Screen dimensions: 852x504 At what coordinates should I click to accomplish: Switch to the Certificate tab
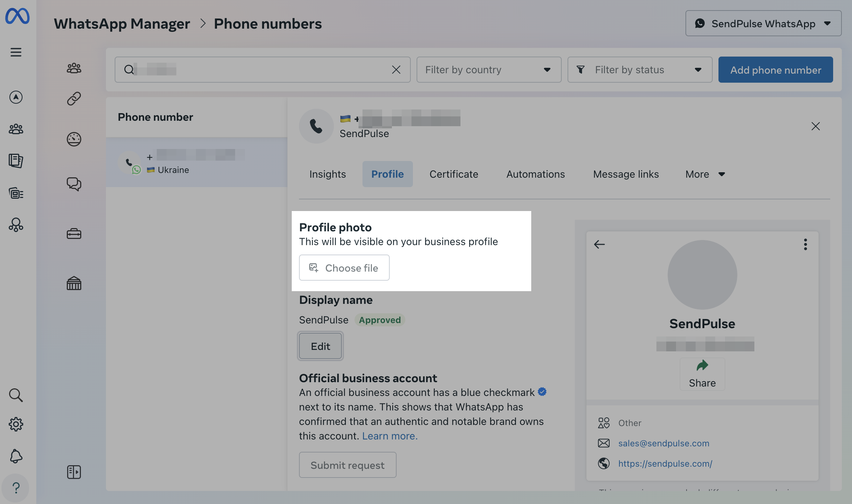tap(454, 174)
